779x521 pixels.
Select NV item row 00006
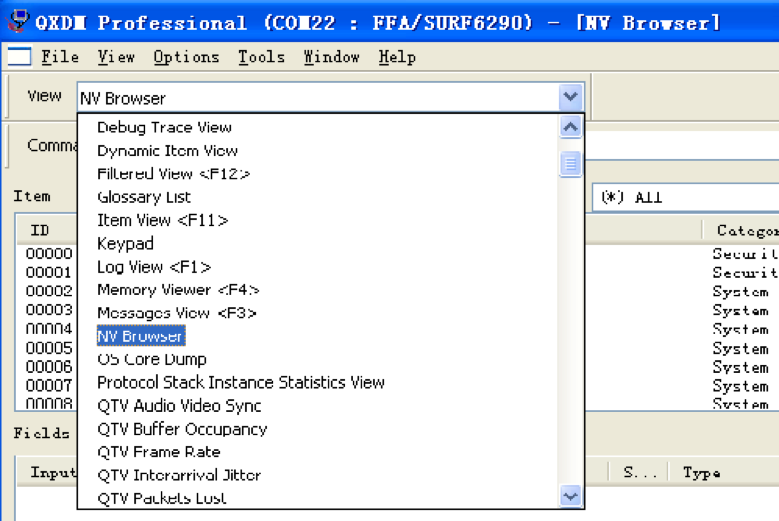click(49, 367)
